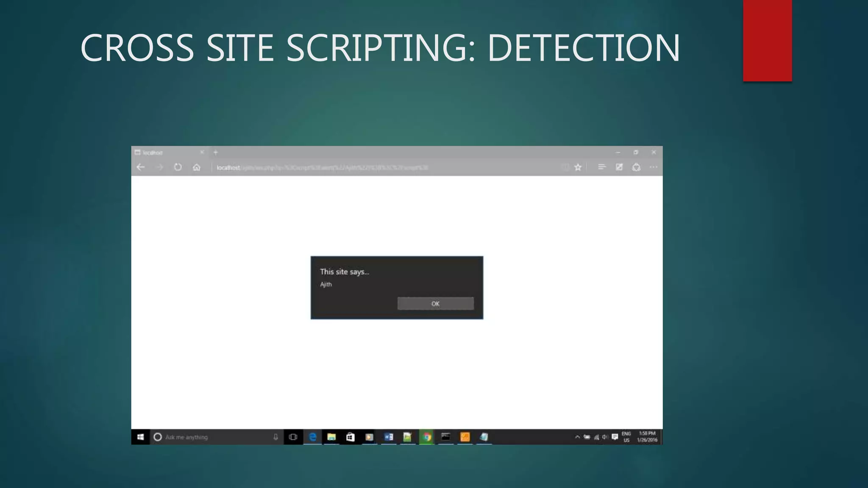Image resolution: width=868 pixels, height=488 pixels.
Task: Open the Windows Start menu
Action: [141, 437]
